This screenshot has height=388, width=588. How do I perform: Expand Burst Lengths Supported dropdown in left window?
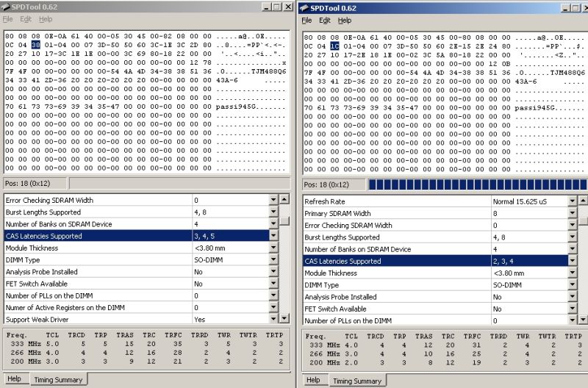point(273,212)
